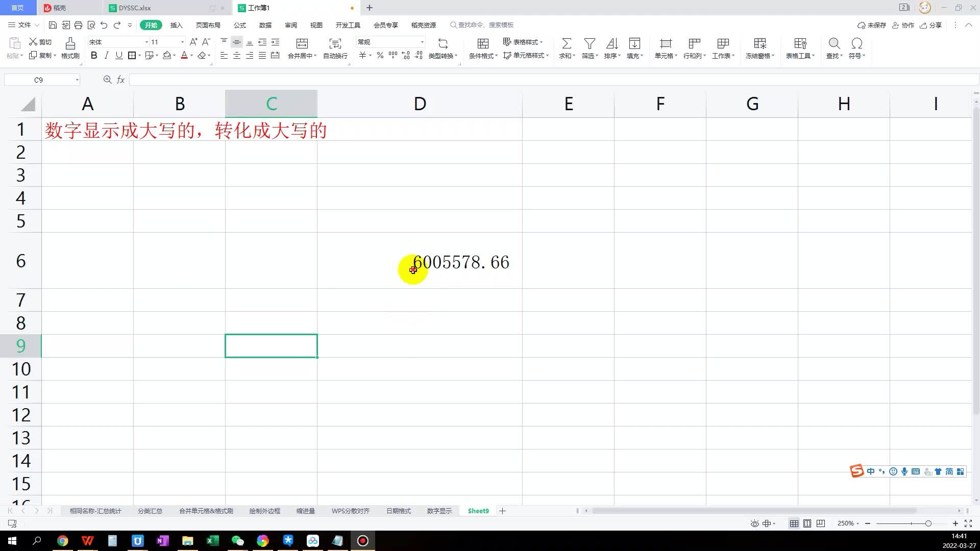The height and width of the screenshot is (551, 980).
Task: Click the Save icon in quick toolbar
Action: tap(53, 25)
